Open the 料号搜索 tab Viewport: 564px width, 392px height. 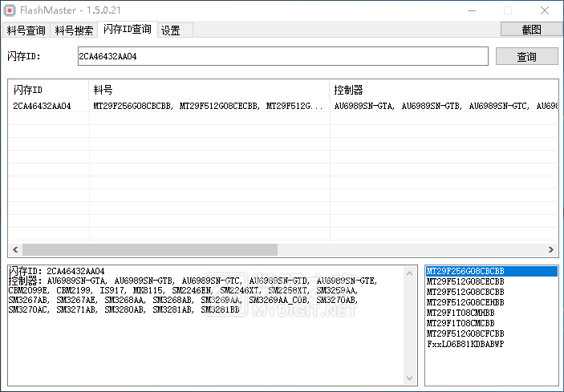click(74, 30)
